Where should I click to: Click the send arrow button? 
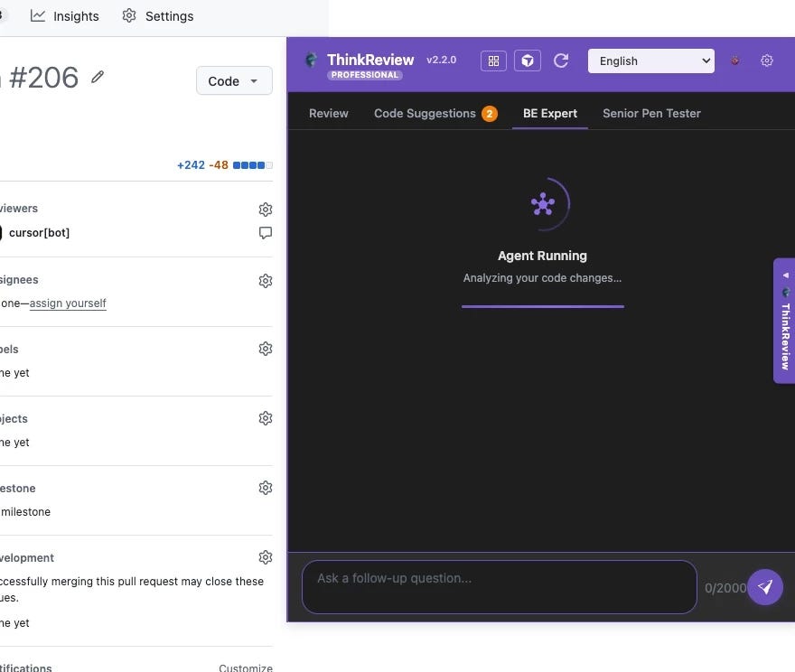click(x=765, y=587)
